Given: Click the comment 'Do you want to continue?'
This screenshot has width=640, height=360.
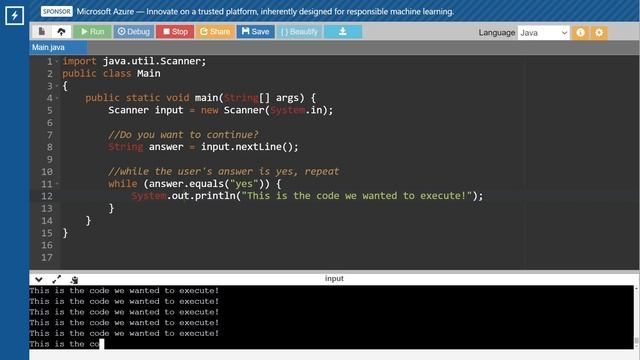Looking at the screenshot, I should click(183, 135).
